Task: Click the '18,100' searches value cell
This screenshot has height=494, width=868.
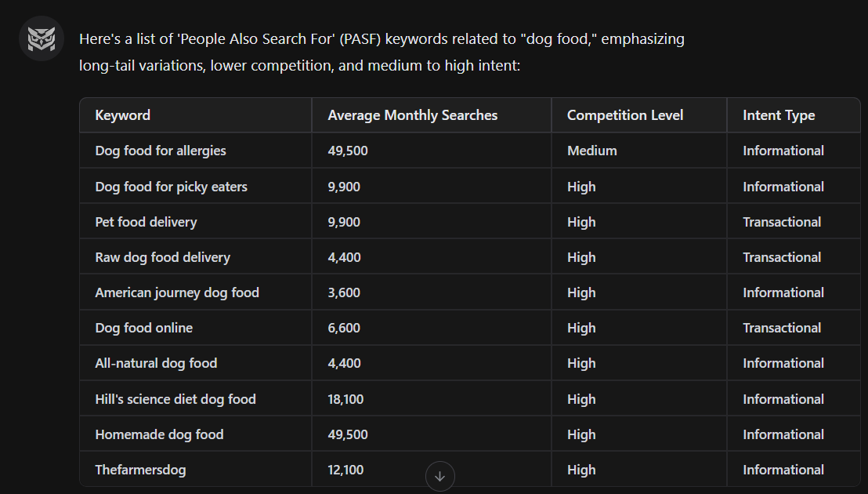Action: click(x=347, y=398)
